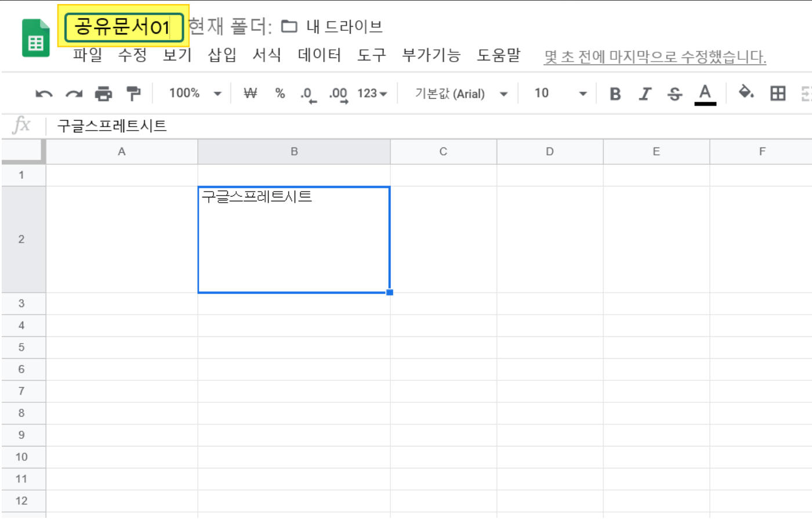Image resolution: width=812 pixels, height=519 pixels.
Task: Open the 데이터 menu
Action: point(319,55)
